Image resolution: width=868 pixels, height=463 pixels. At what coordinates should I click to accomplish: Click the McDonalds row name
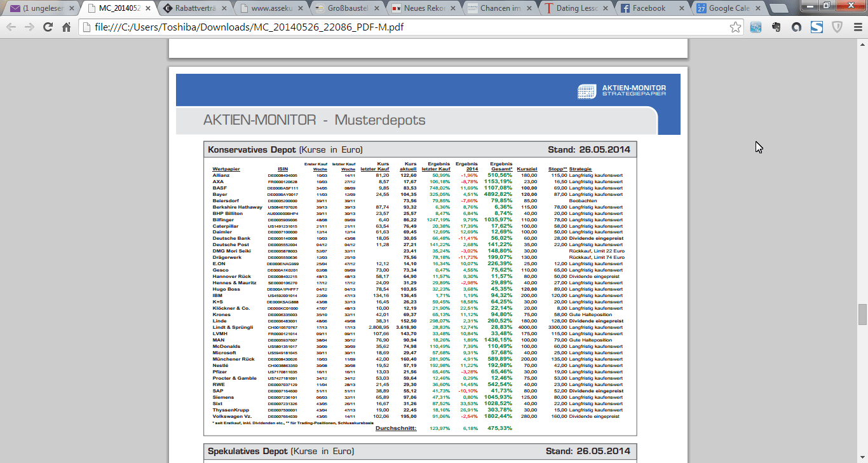pyautogui.click(x=226, y=347)
